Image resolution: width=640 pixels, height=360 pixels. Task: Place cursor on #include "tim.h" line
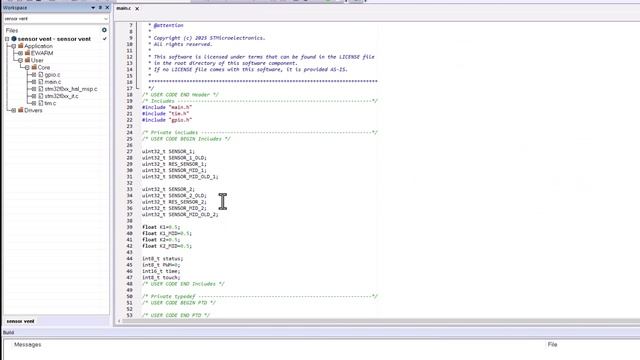tap(165, 113)
